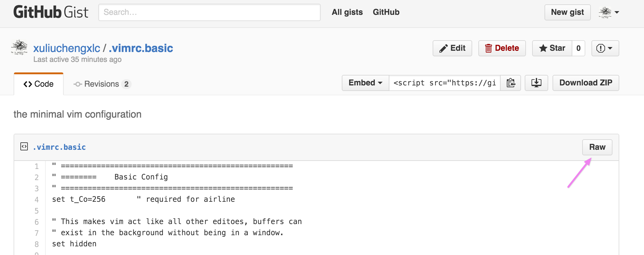Click the owner avatar next to xuliuchengxlc
This screenshot has width=644, height=255.
(x=19, y=47)
